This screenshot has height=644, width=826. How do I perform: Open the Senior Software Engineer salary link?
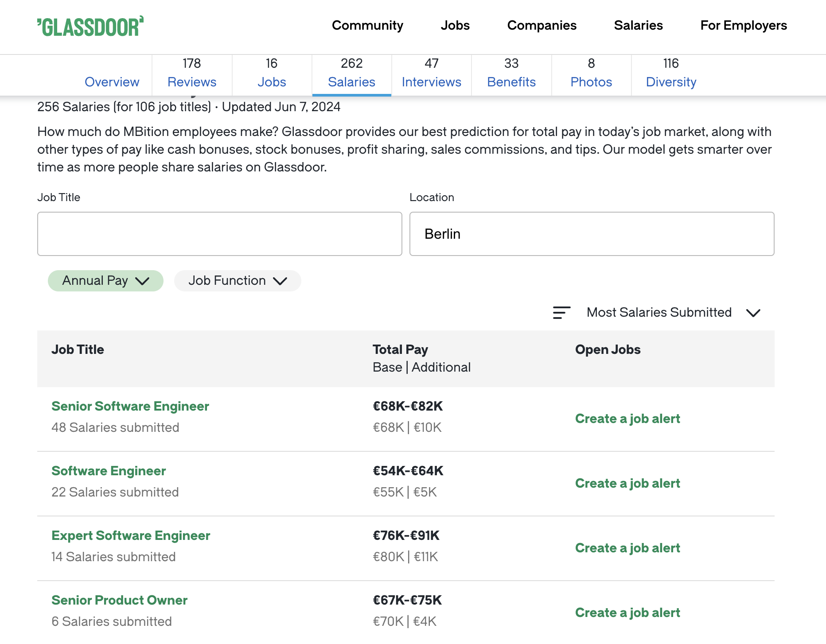click(x=130, y=406)
